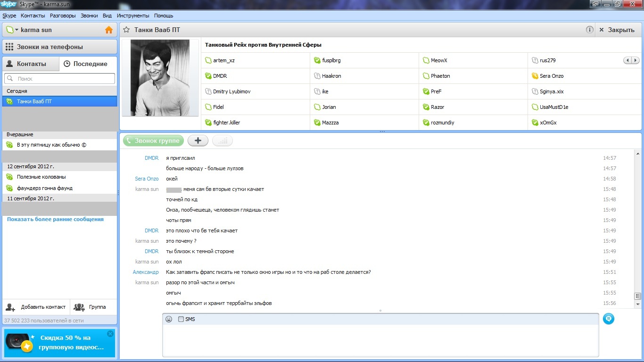Image resolution: width=644 pixels, height=362 pixels.
Task: Switch to the Последние tab
Action: point(88,64)
